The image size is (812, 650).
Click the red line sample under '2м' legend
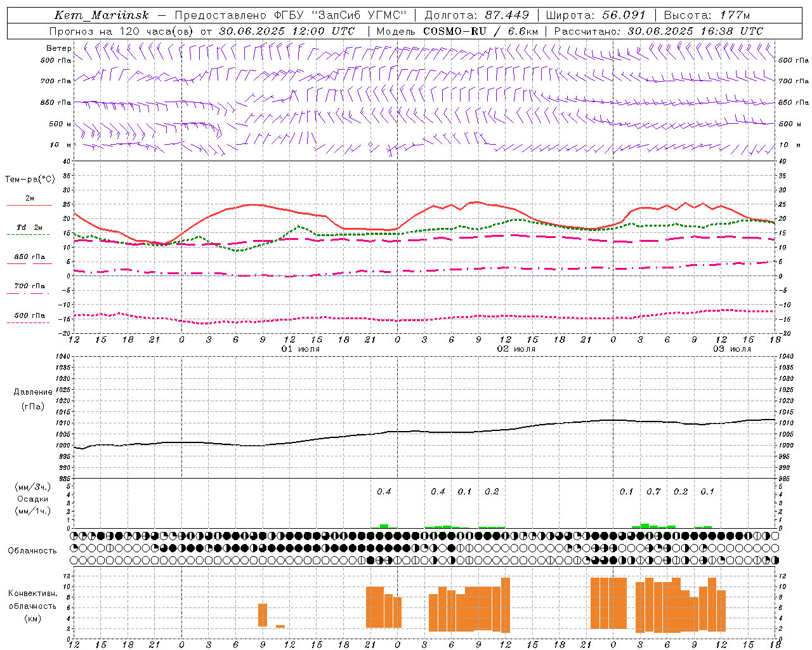point(30,206)
